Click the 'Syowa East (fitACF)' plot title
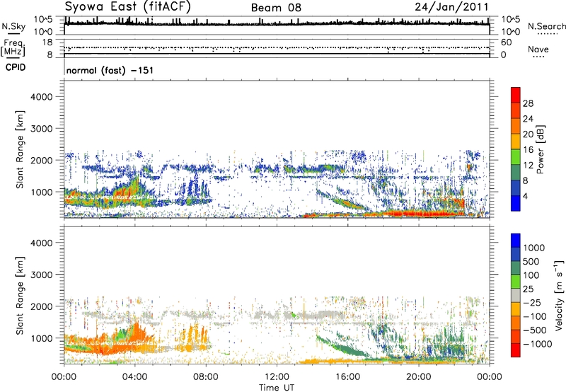 pos(127,6)
